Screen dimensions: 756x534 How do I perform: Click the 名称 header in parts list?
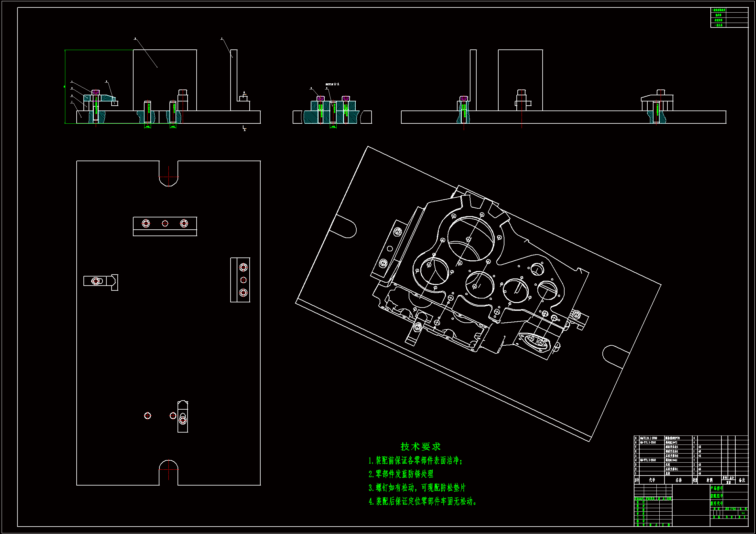pos(678,480)
